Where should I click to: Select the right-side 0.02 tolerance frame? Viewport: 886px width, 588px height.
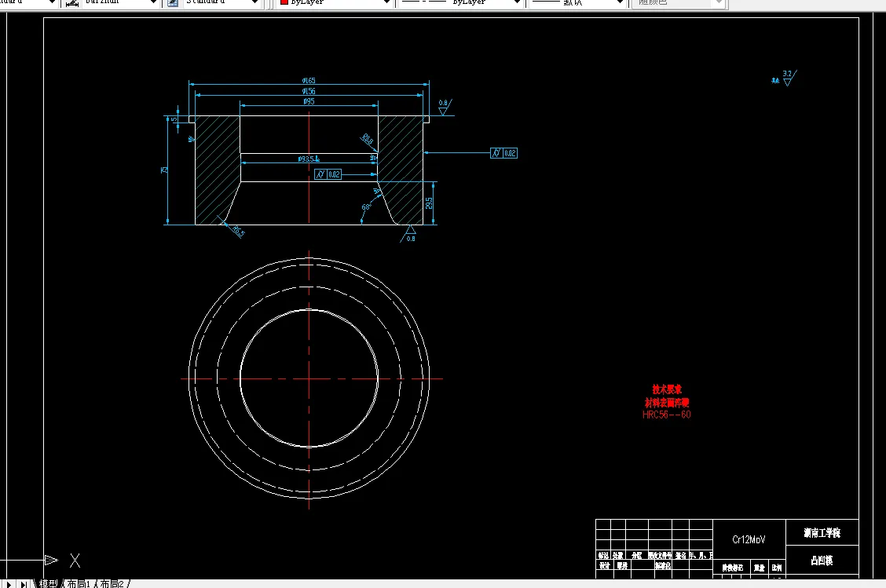pyautogui.click(x=504, y=153)
